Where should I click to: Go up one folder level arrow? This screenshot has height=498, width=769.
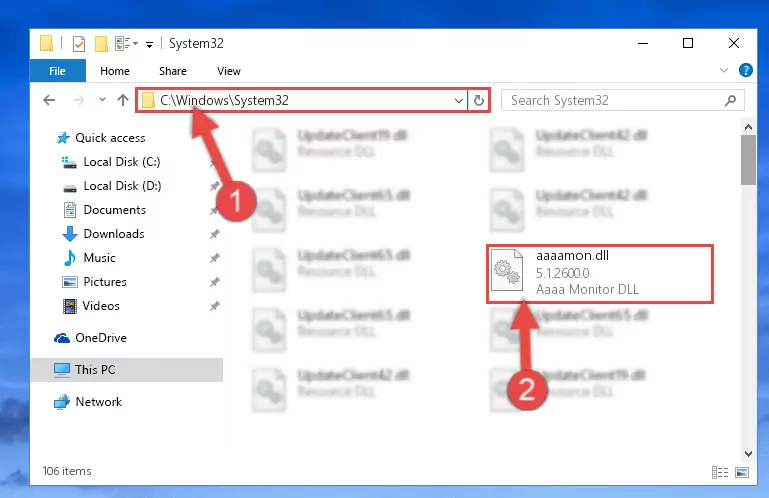[123, 100]
